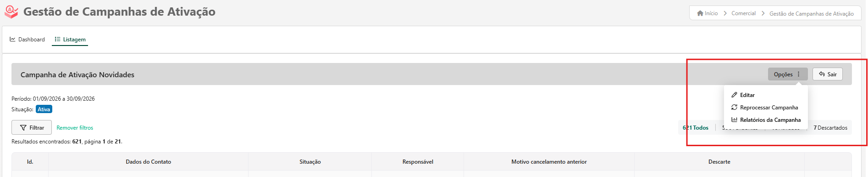Click the Ativa status badge
868x177 pixels.
(x=44, y=109)
